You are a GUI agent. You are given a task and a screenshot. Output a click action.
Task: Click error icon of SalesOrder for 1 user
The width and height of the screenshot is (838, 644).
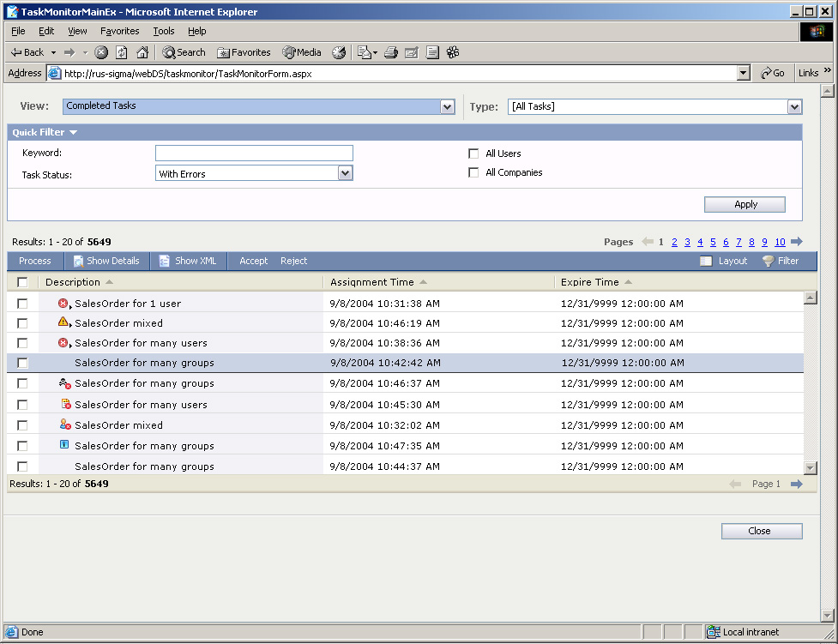pyautogui.click(x=63, y=303)
